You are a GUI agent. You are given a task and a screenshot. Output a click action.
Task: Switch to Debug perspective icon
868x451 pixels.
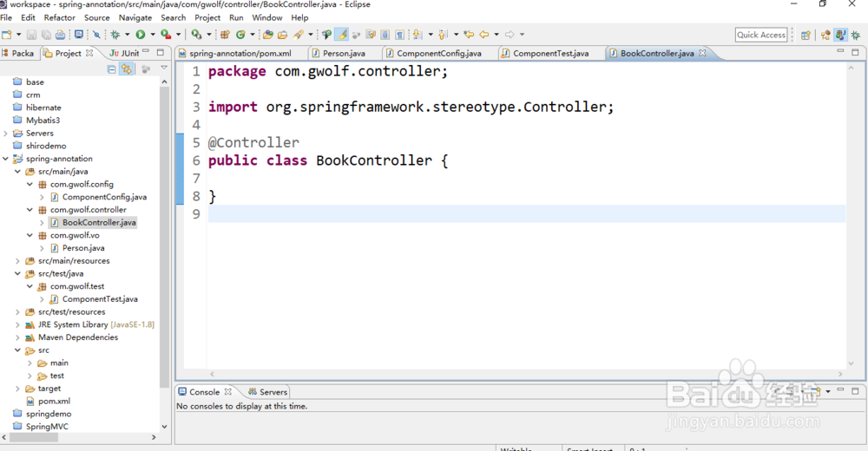coord(856,35)
